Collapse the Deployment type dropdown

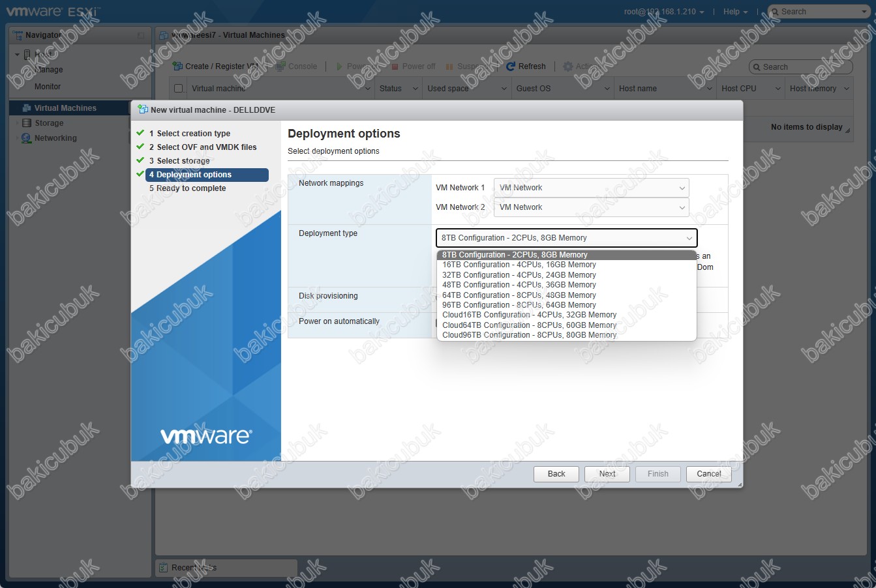pos(566,238)
